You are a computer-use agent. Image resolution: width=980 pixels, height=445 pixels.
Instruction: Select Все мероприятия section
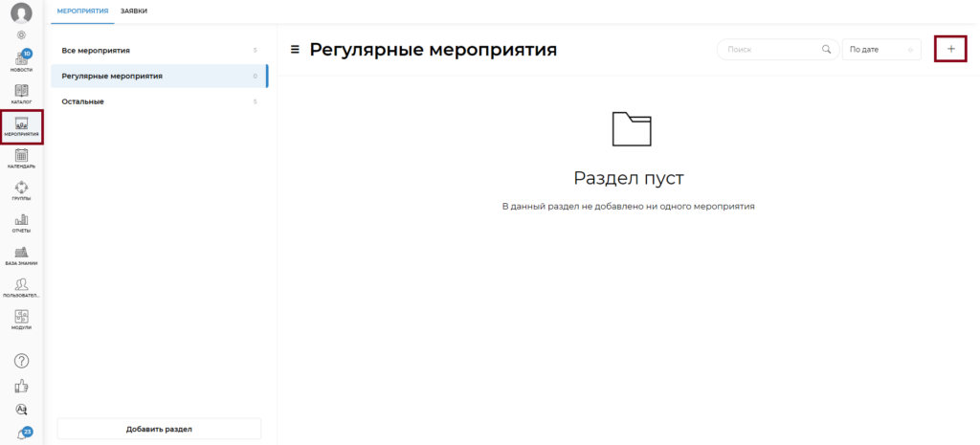click(x=160, y=50)
